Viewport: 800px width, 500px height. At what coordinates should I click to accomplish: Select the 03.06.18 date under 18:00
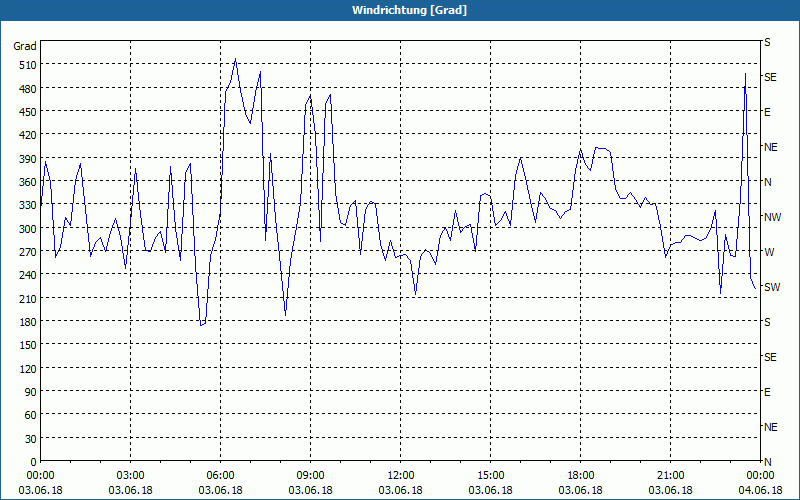tap(580, 491)
